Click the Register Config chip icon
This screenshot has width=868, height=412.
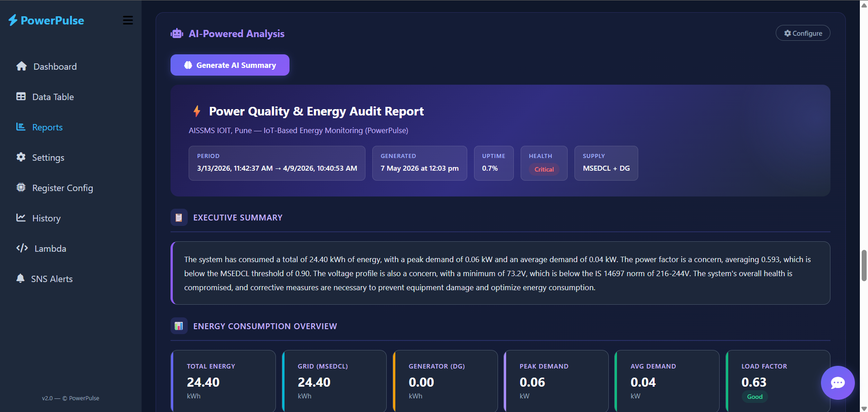[x=21, y=187]
